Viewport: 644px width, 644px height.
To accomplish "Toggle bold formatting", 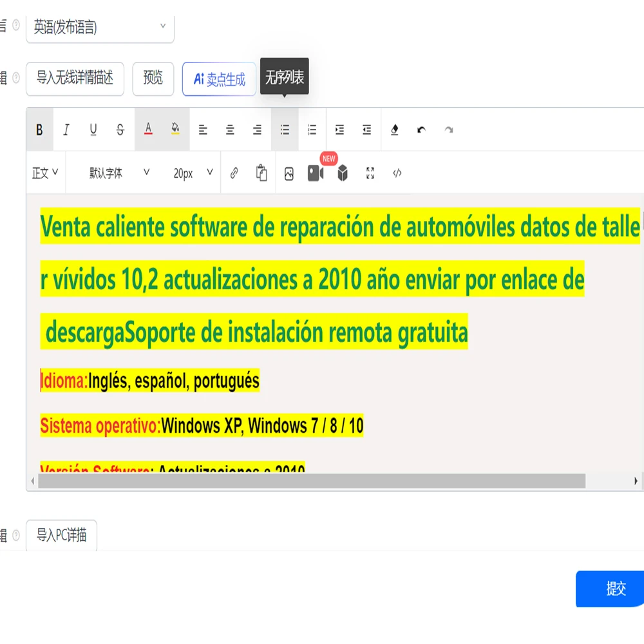I will pyautogui.click(x=39, y=129).
